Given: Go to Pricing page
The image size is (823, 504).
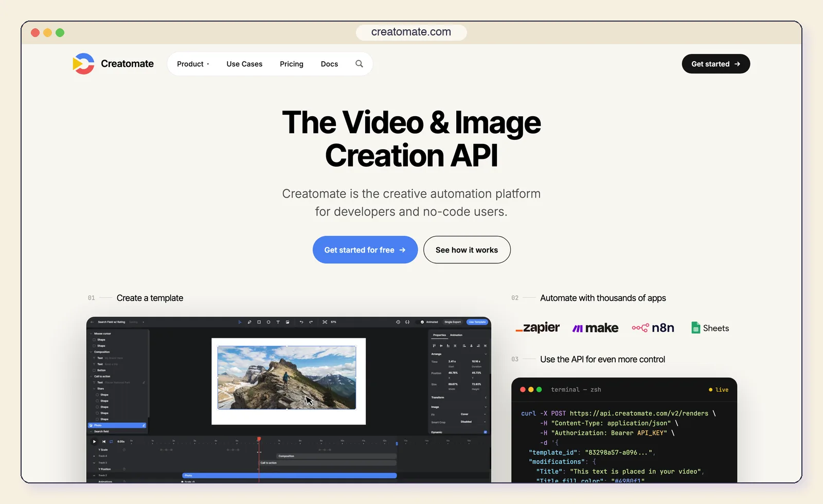Looking at the screenshot, I should point(292,64).
